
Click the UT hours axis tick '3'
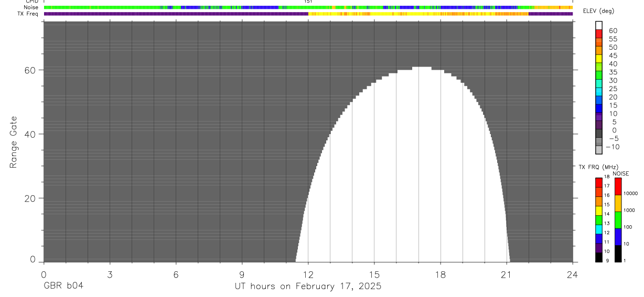(110, 274)
